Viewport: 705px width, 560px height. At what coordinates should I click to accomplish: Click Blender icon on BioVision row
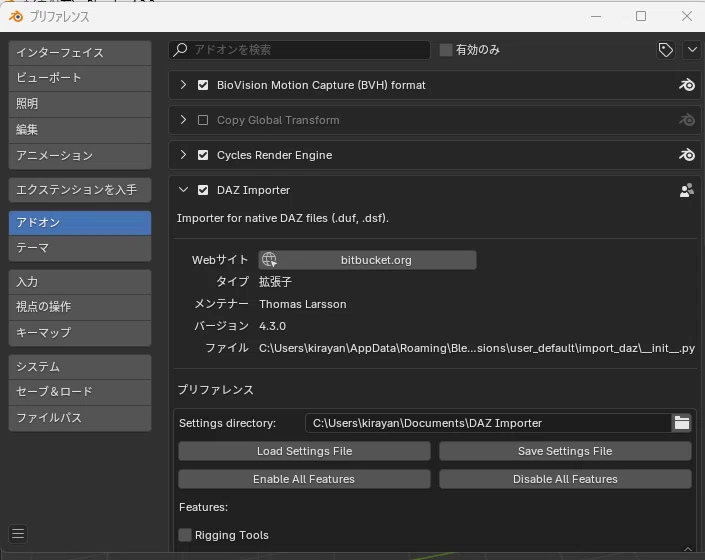(x=687, y=85)
